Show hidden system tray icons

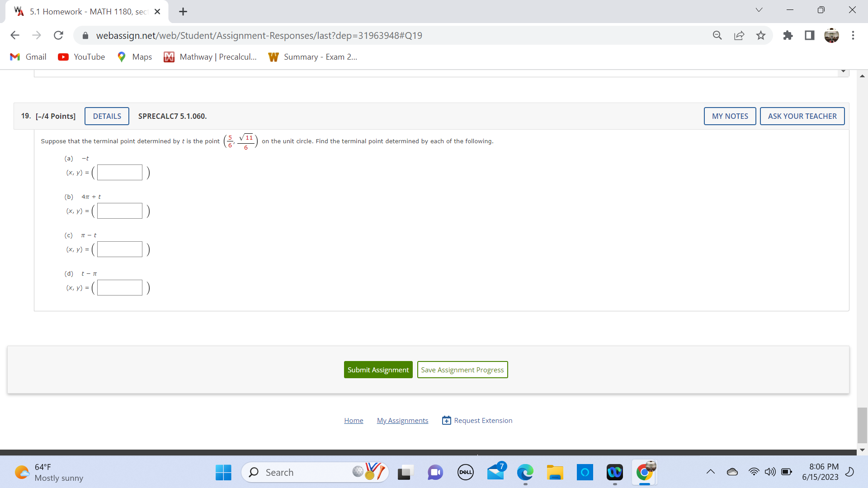pyautogui.click(x=711, y=472)
